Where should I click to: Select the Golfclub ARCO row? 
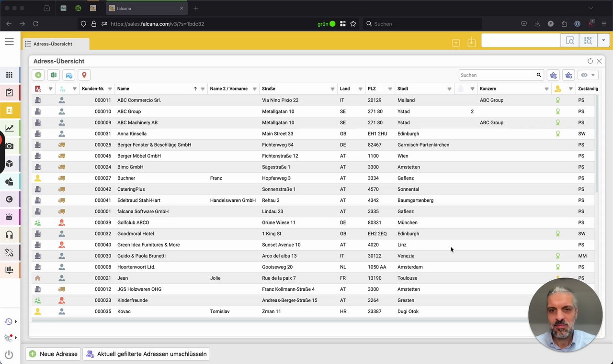(x=313, y=222)
